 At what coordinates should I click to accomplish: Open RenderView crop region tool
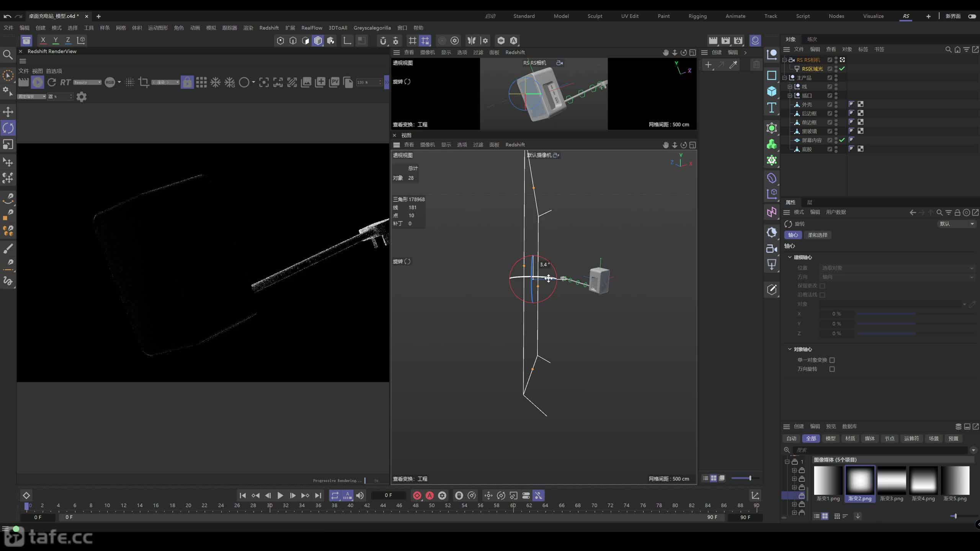coord(144,82)
